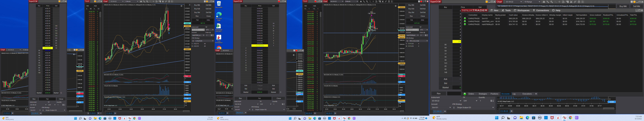The width and height of the screenshot is (644, 121).
Task: Toggle the F button on ES 5 Minute chart
Action: [190, 5]
